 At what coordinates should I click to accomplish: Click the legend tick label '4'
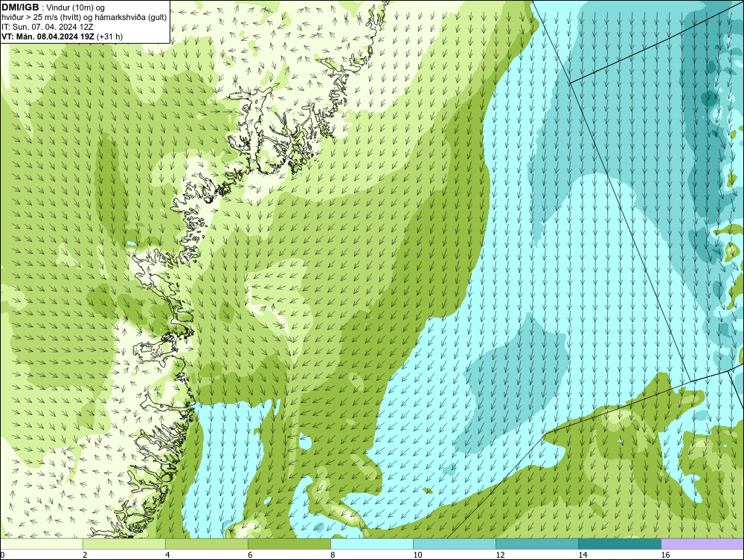click(167, 555)
